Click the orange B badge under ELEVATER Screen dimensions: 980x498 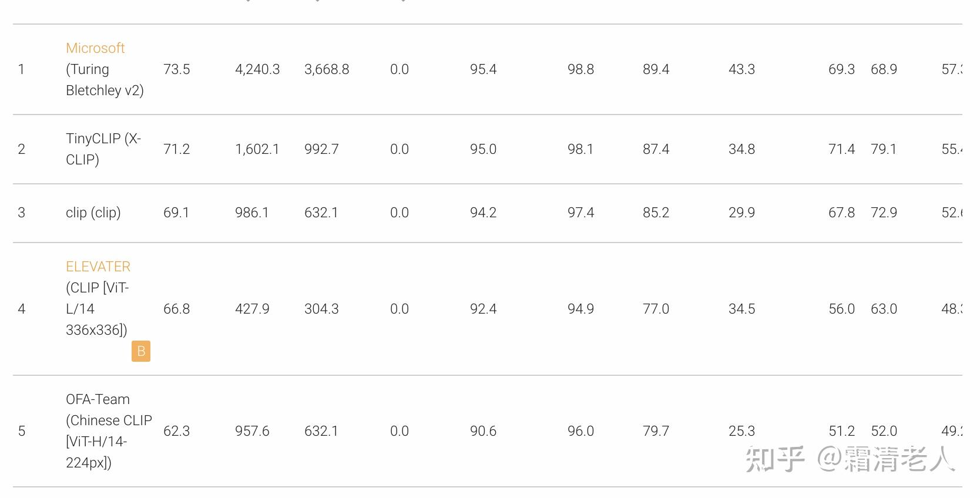click(141, 351)
